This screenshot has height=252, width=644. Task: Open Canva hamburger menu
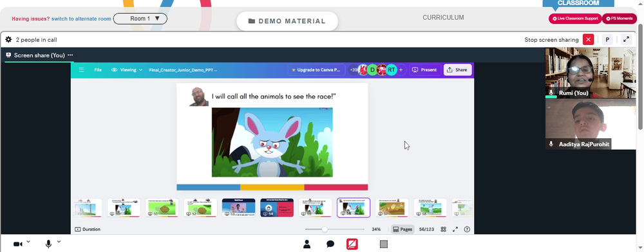click(81, 70)
